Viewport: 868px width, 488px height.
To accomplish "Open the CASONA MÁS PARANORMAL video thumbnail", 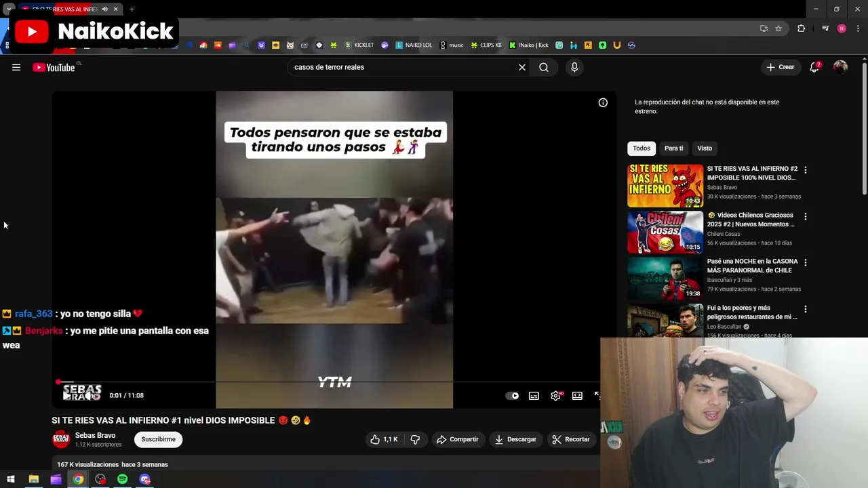I will [665, 279].
